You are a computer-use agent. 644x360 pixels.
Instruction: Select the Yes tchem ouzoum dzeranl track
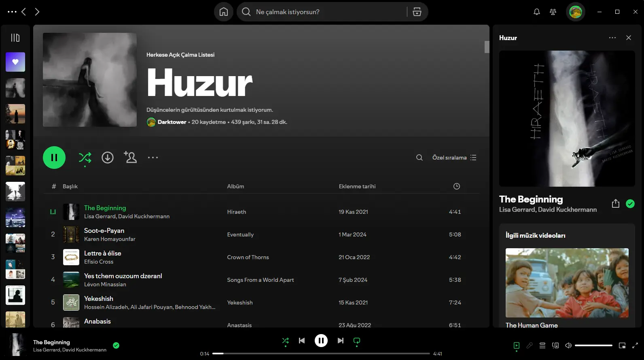(123, 276)
